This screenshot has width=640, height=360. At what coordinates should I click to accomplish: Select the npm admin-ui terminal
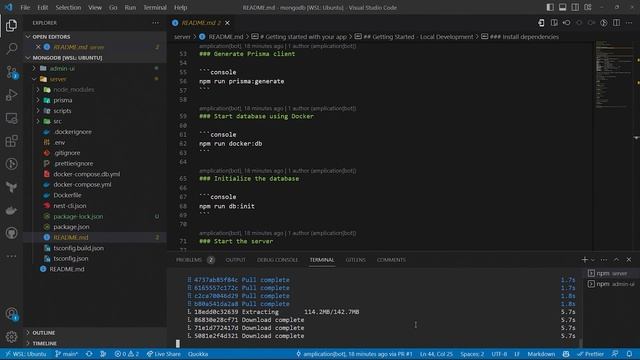pos(611,284)
